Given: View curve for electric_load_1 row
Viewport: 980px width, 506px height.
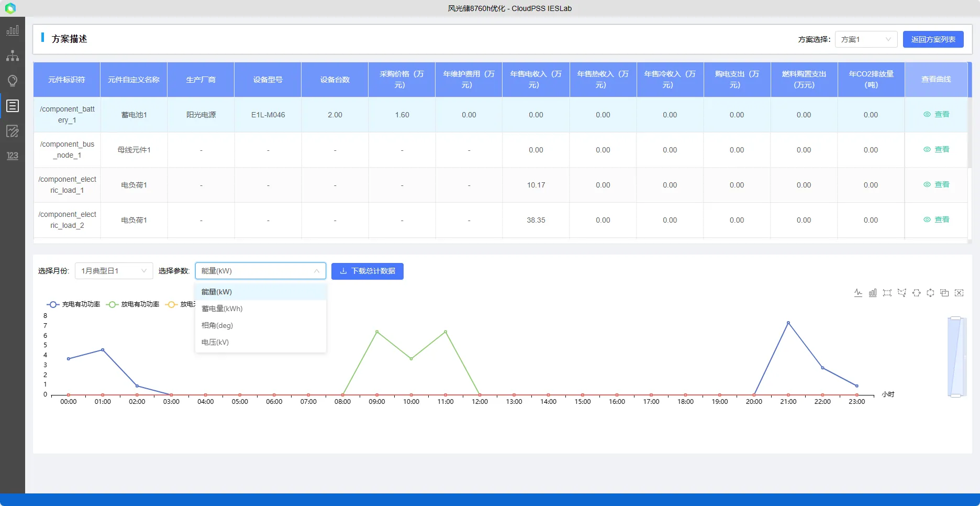Looking at the screenshot, I should (936, 184).
